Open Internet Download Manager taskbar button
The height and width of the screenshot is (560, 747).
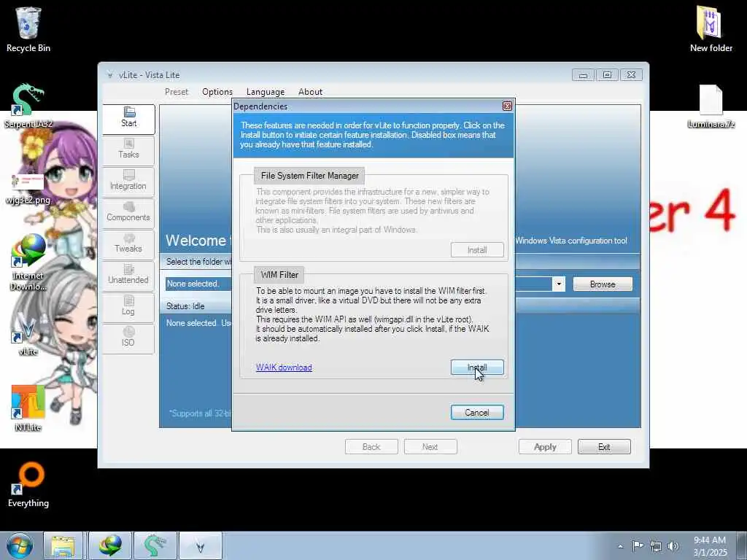(110, 545)
